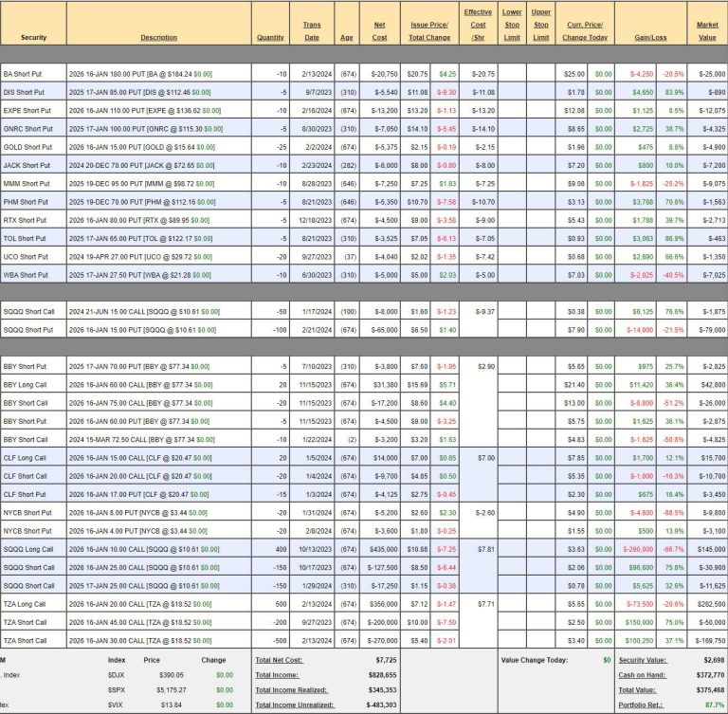Click the CLF Long Call security
Image resolution: width=728 pixels, height=714 pixels.
(x=27, y=458)
